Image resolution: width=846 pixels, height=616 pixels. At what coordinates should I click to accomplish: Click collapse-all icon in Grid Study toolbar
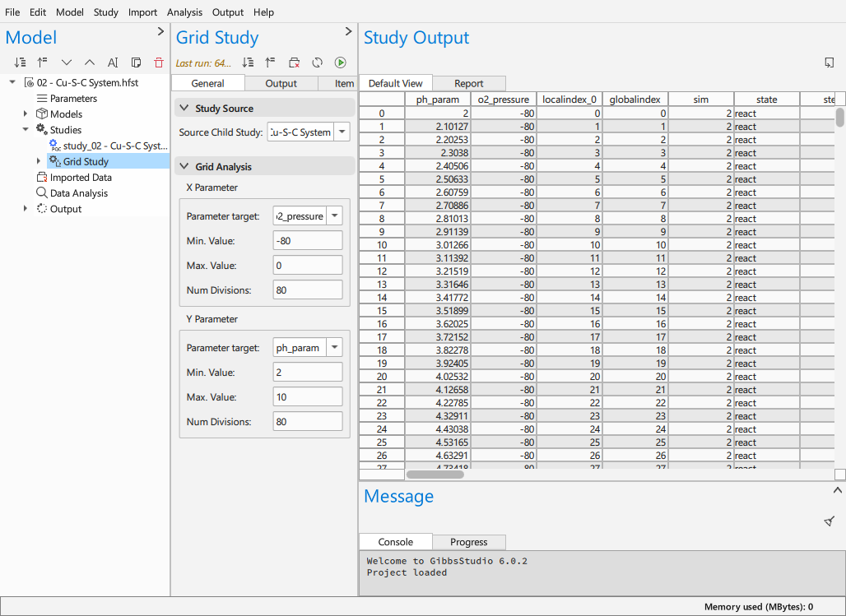click(x=270, y=63)
